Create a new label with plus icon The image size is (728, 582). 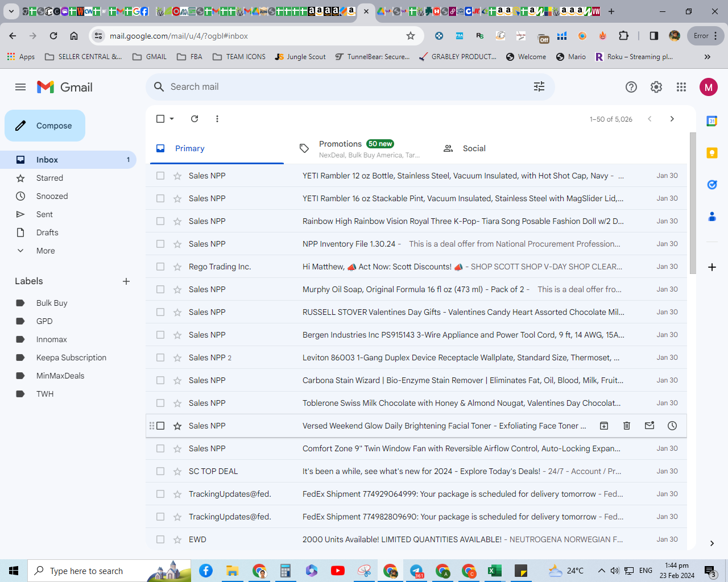[x=126, y=281]
